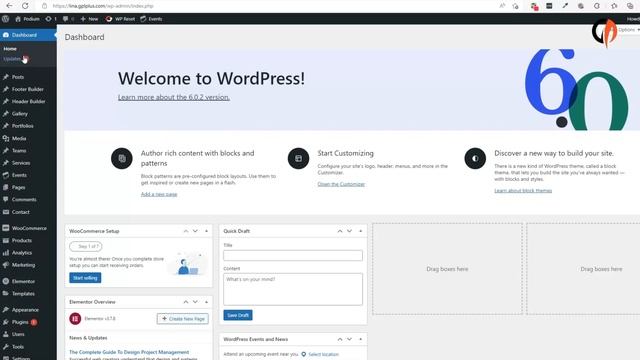Screen dimensions: 640x360
Task: Toggle Quick Draft panel collapse
Action: (360, 231)
